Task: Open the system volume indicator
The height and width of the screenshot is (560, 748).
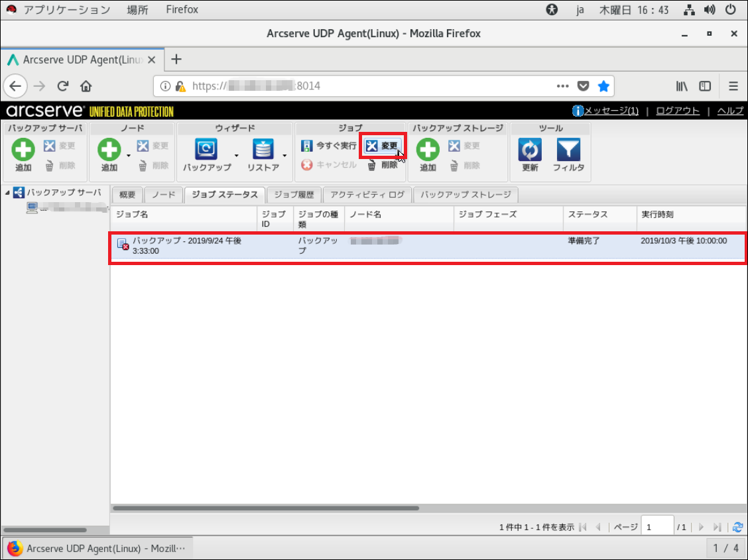Action: 710,9
